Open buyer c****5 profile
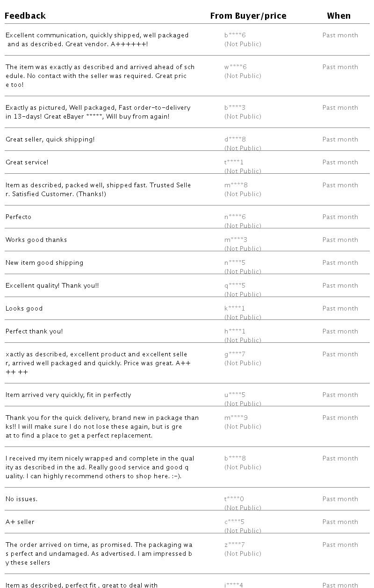 [x=235, y=522]
